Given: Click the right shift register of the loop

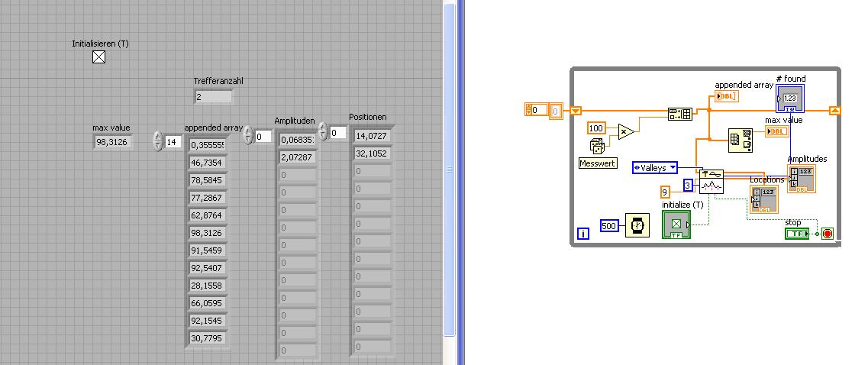Looking at the screenshot, I should tap(834, 111).
